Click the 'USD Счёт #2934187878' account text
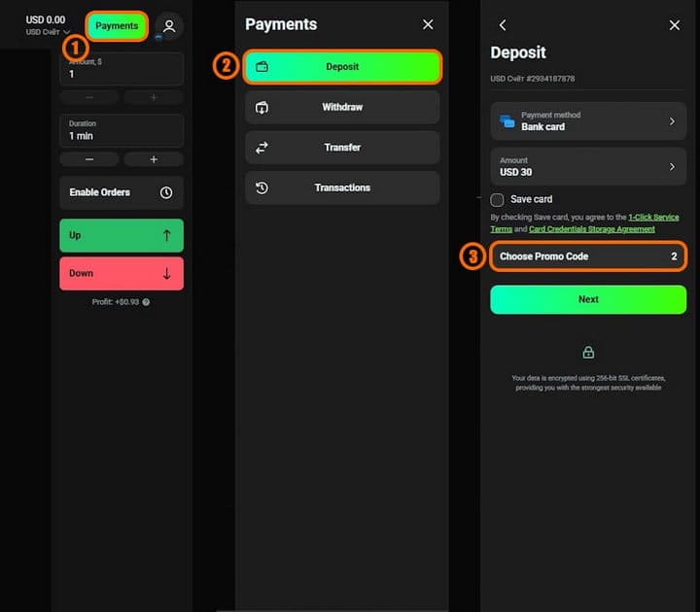700x612 pixels. [x=533, y=79]
